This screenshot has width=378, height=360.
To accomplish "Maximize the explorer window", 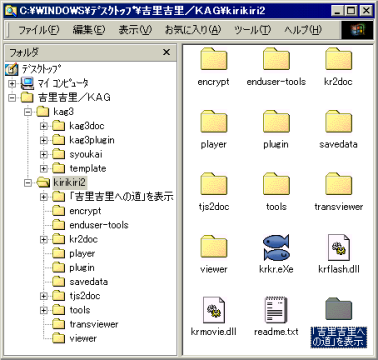I will [352, 11].
